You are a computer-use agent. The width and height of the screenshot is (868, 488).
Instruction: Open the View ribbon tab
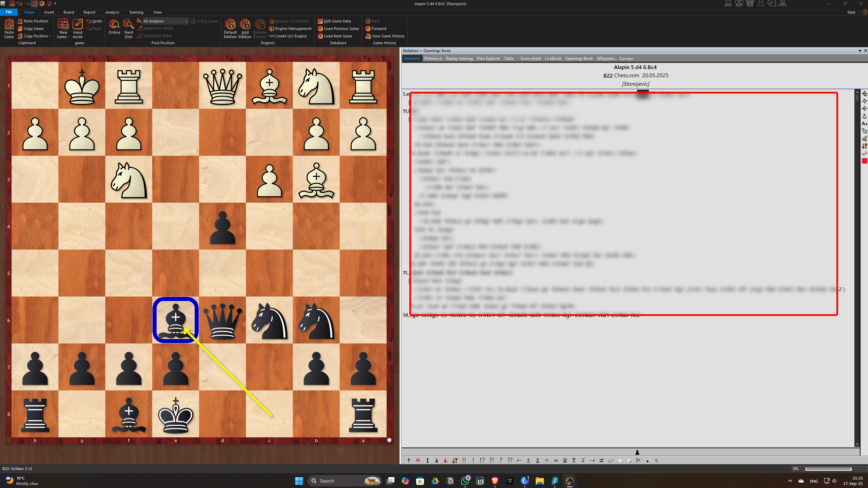tap(157, 12)
